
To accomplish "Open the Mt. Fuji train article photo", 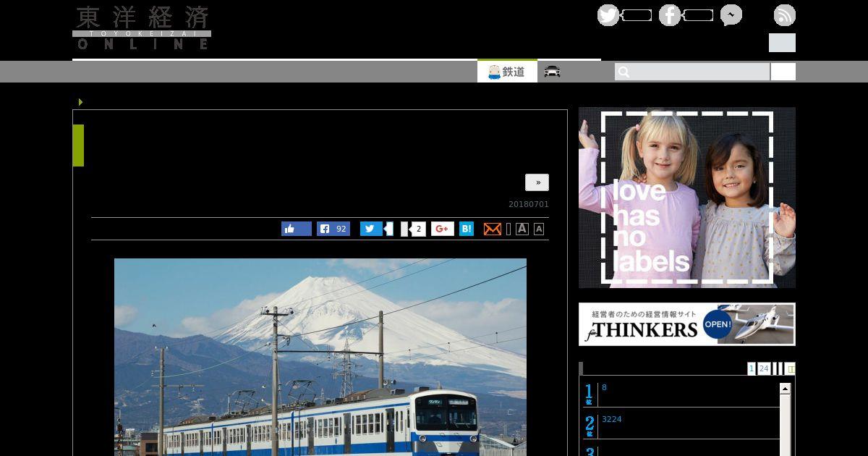I will pos(320,357).
